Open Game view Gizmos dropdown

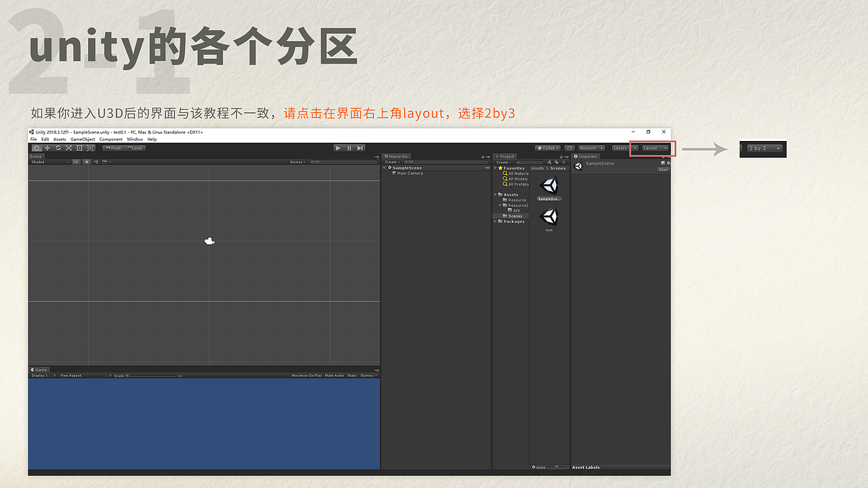(x=368, y=375)
